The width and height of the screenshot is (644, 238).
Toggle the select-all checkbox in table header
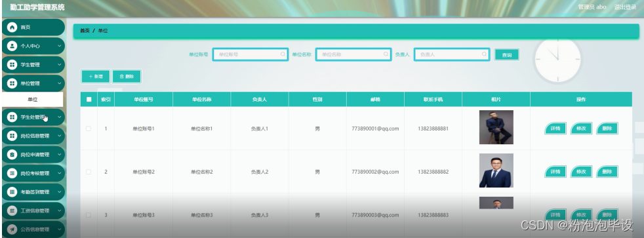tap(89, 99)
